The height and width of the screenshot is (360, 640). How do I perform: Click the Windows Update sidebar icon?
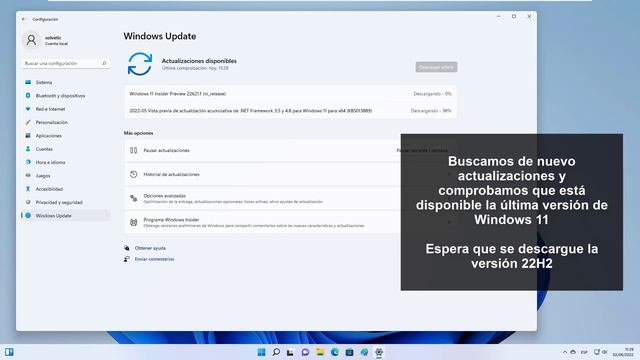(x=28, y=216)
